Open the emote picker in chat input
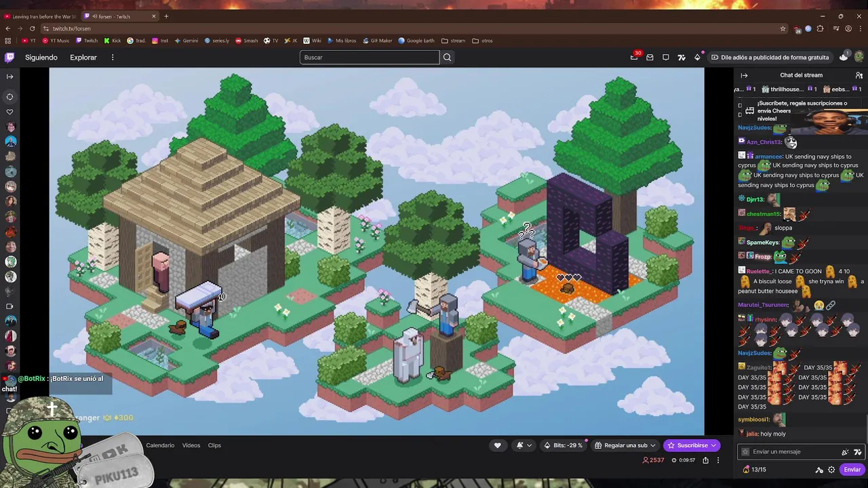The image size is (868, 488). 858,452
